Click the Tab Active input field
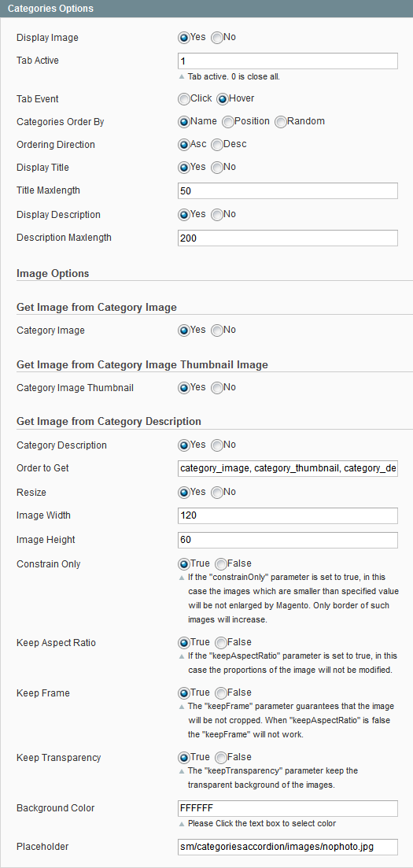The height and width of the screenshot is (868, 413). click(288, 61)
